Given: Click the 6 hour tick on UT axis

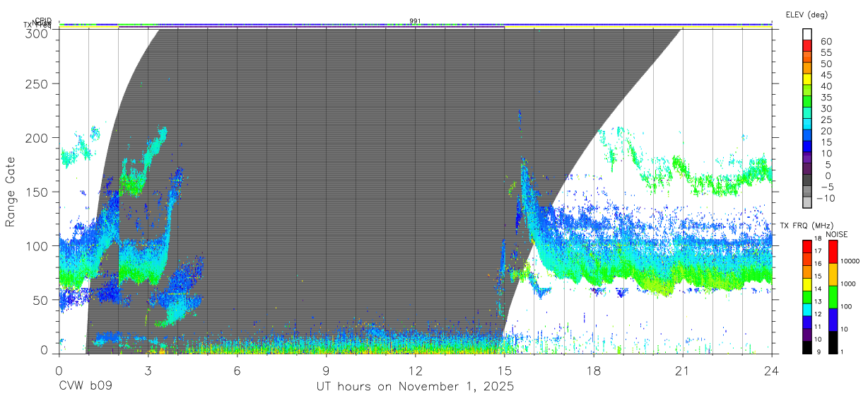Looking at the screenshot, I should pyautogui.click(x=237, y=370).
